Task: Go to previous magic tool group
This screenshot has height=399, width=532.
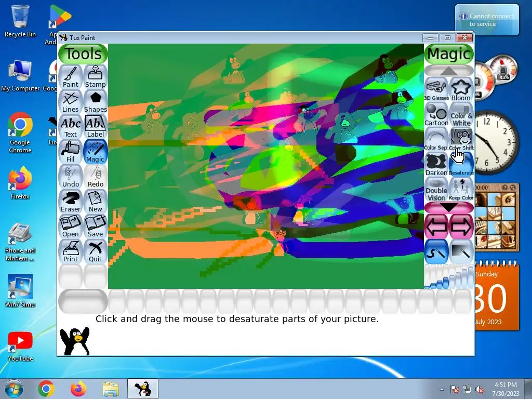Action: tap(436, 227)
